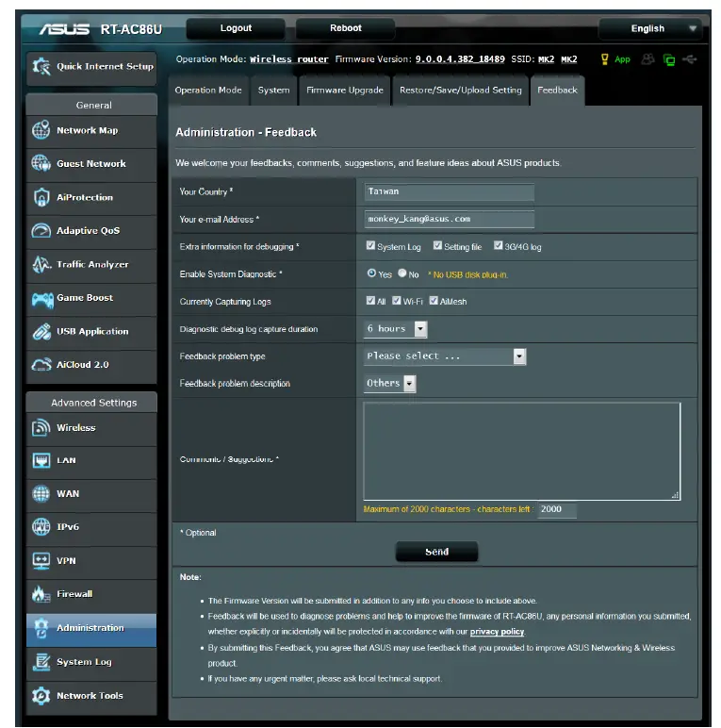Open Guest Network icon in sidebar
721x728 pixels.
(x=41, y=163)
